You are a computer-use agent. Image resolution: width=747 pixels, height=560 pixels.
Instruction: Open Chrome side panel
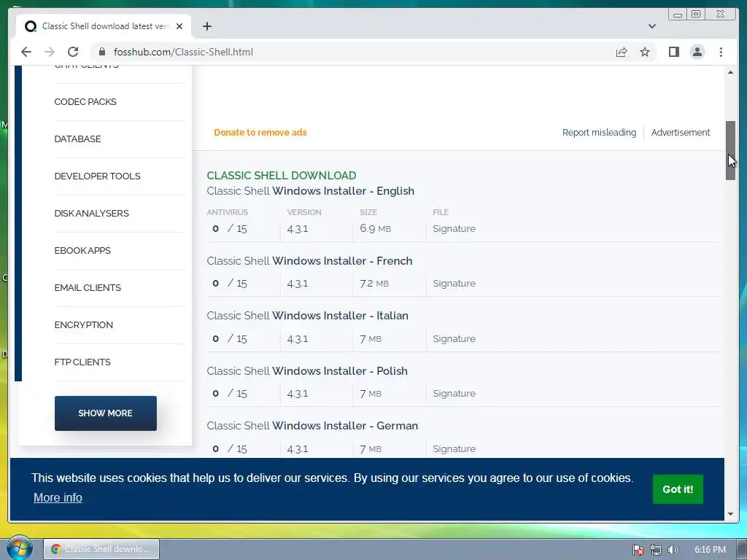tap(673, 52)
